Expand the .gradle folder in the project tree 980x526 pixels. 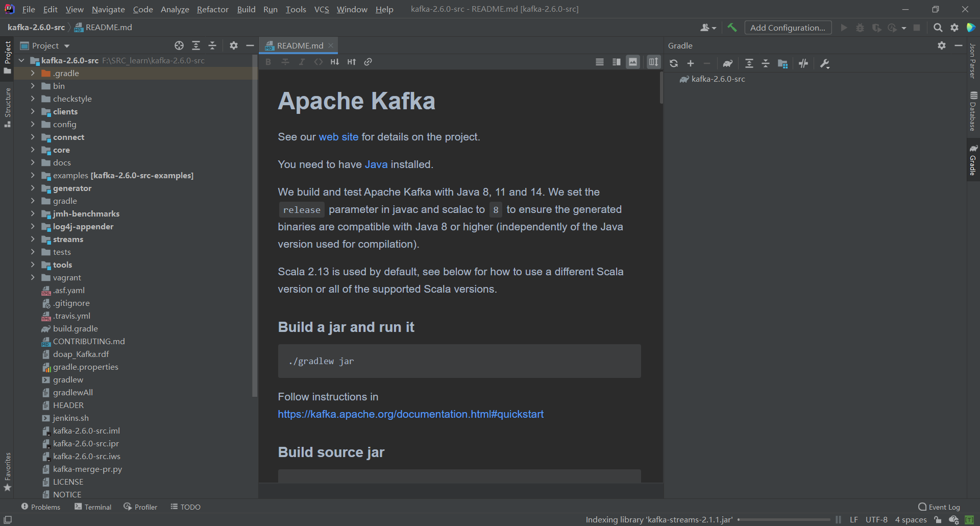coord(33,73)
